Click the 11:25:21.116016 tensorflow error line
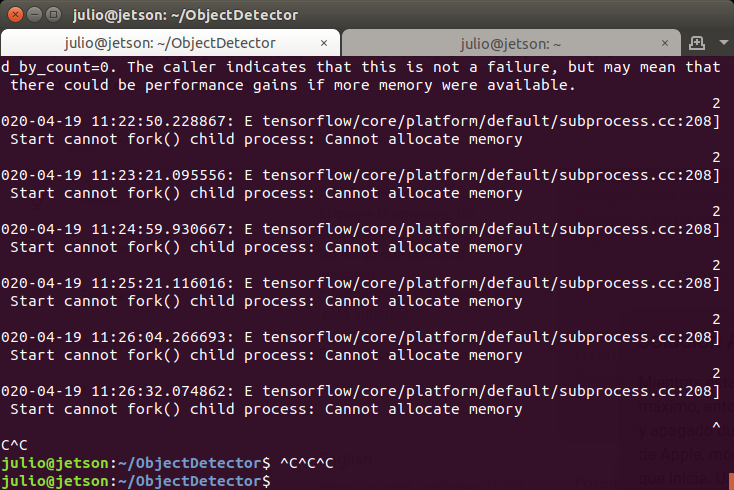Screen dimensions: 734x490 click(360, 283)
